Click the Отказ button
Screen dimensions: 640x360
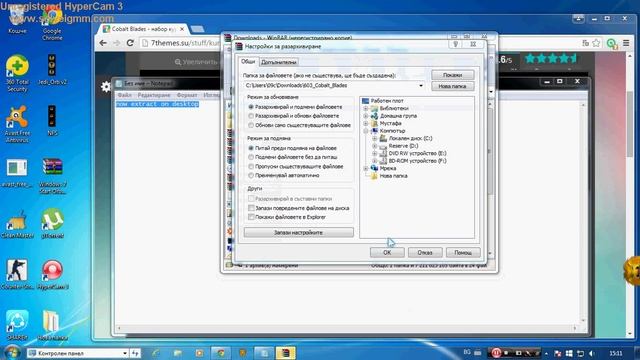[x=425, y=253]
